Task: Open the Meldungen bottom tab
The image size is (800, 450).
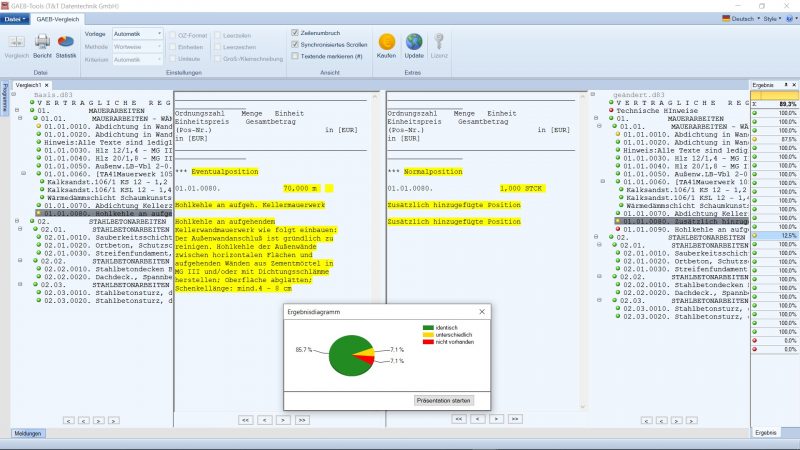Action: click(x=28, y=433)
